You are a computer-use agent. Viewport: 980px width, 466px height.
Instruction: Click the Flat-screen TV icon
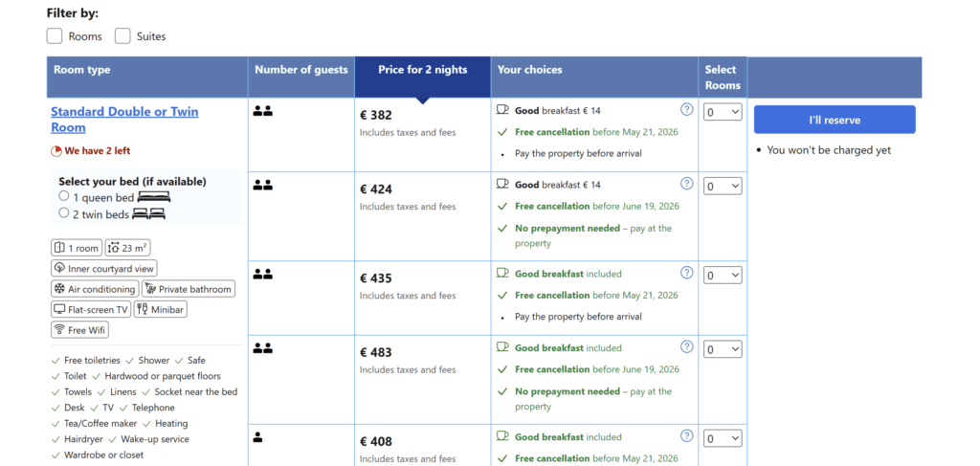click(x=59, y=310)
